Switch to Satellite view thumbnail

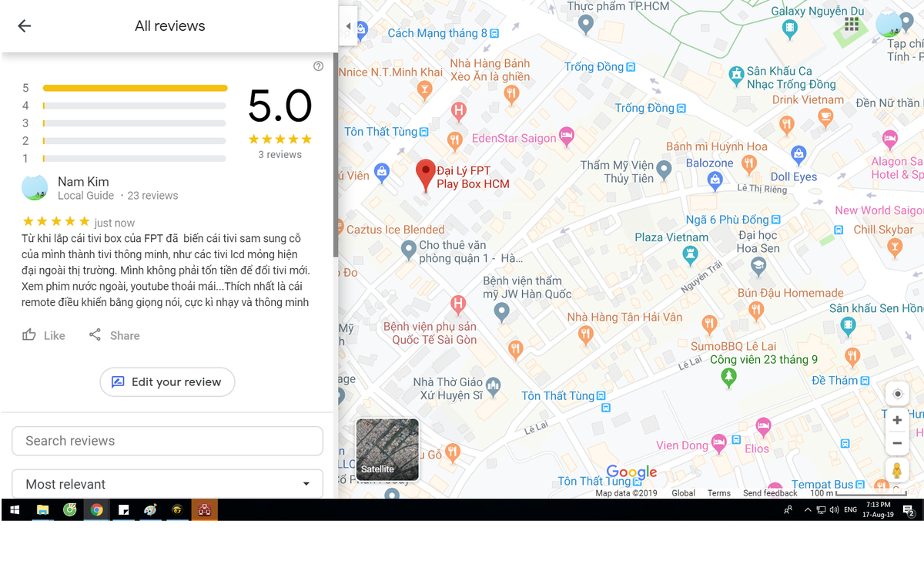(387, 449)
